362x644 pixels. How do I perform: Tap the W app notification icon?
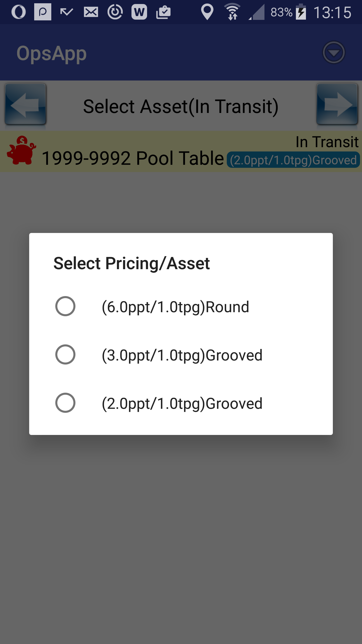pos(139,12)
